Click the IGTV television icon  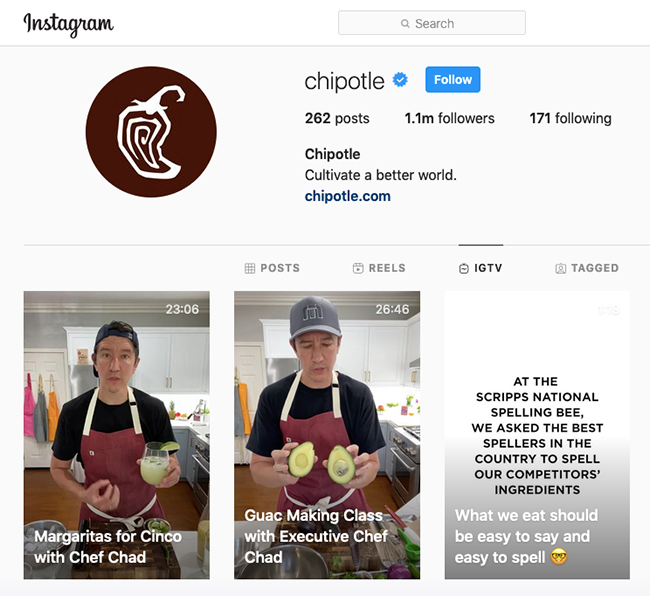coord(463,269)
